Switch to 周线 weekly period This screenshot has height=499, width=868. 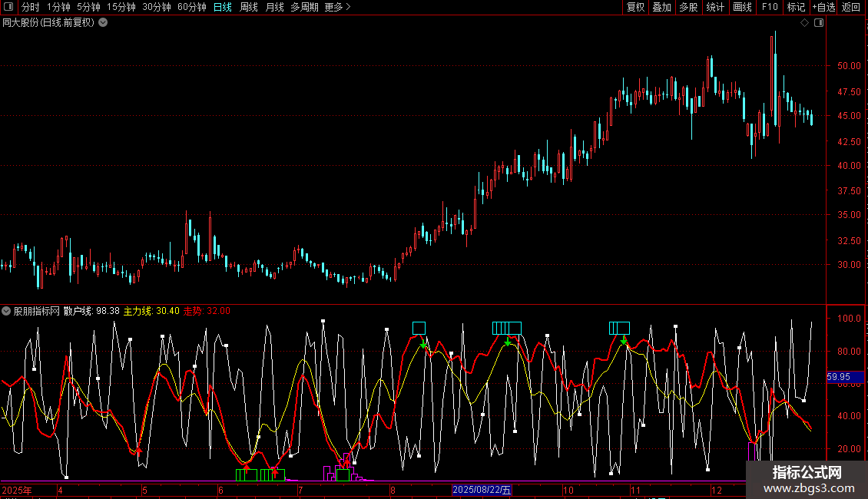[x=249, y=7]
